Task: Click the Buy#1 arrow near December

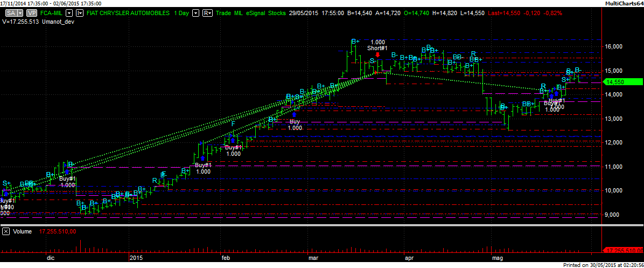Action: coord(67,172)
